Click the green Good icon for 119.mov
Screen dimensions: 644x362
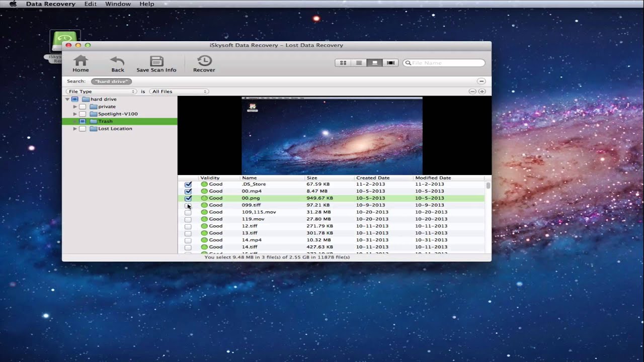tap(204, 219)
